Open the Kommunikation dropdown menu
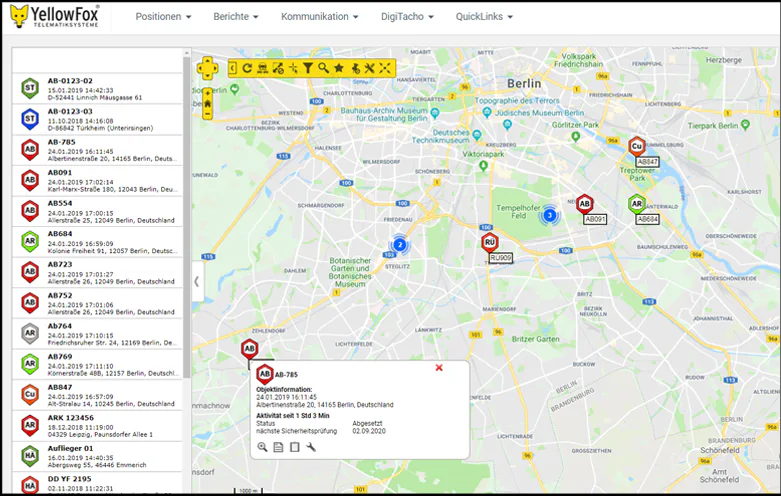This screenshot has width=781, height=496. point(320,16)
